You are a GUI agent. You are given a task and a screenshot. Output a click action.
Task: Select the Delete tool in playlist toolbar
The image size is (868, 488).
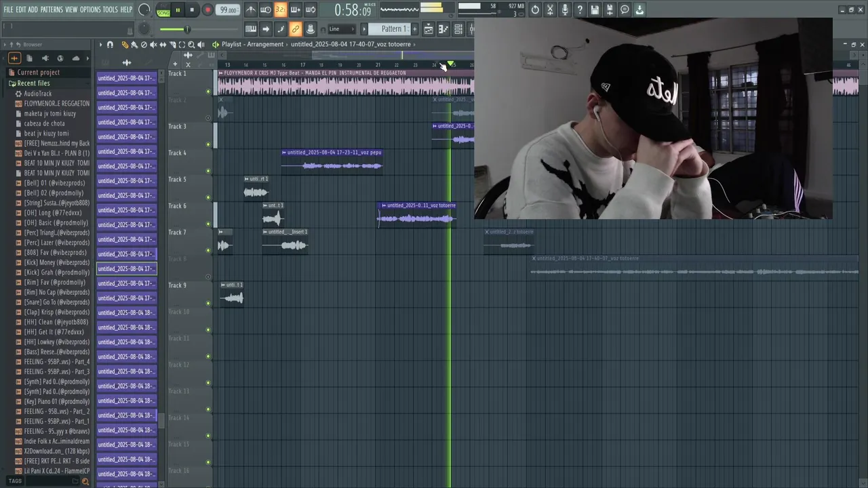[144, 45]
